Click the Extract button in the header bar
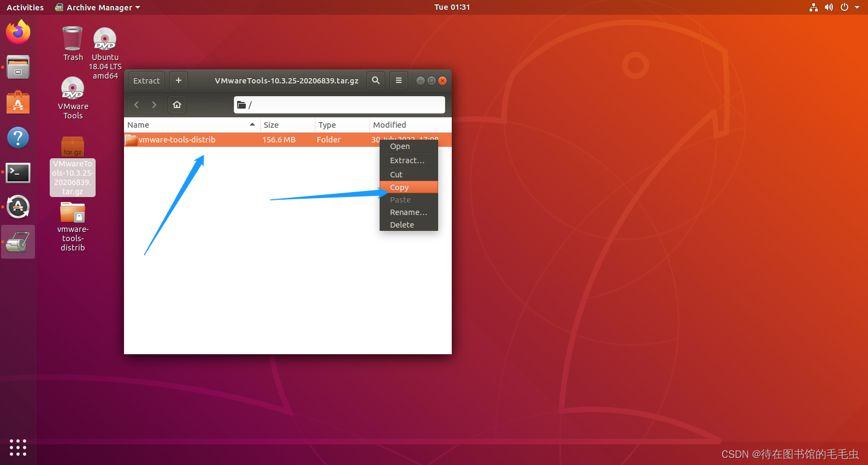This screenshot has width=868, height=465. (146, 81)
